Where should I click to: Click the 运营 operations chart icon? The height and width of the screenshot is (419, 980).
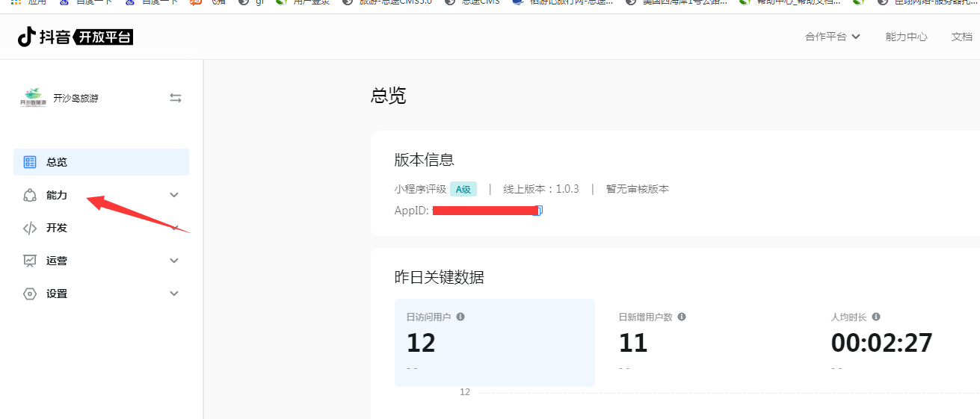coord(30,261)
